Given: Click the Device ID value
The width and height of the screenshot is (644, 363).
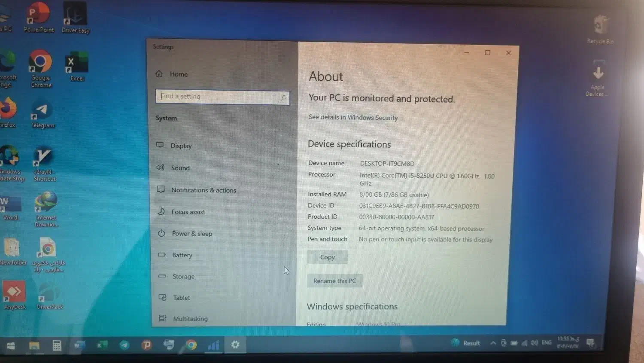Looking at the screenshot, I should pos(419,206).
